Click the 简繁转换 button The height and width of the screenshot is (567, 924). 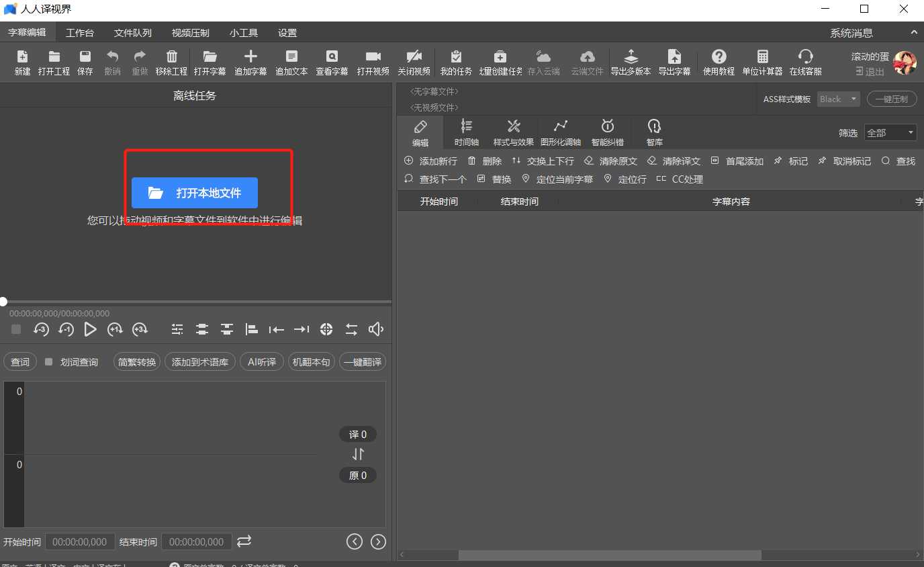pos(137,362)
